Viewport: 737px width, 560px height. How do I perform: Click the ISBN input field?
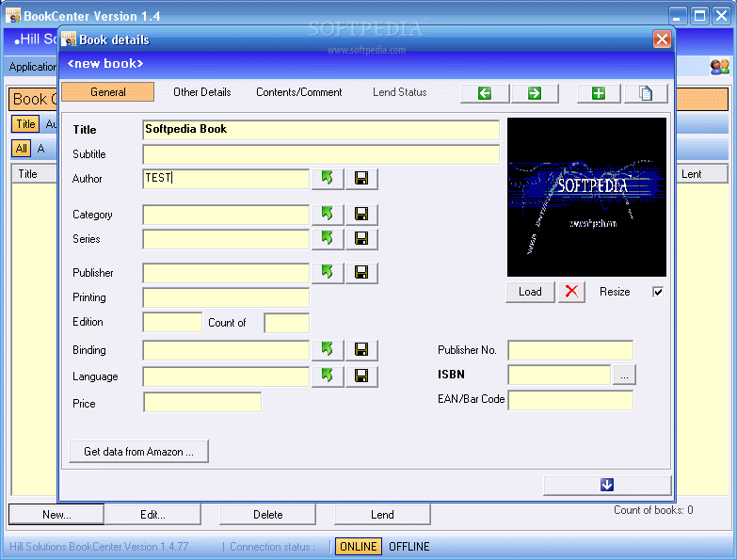(559, 375)
